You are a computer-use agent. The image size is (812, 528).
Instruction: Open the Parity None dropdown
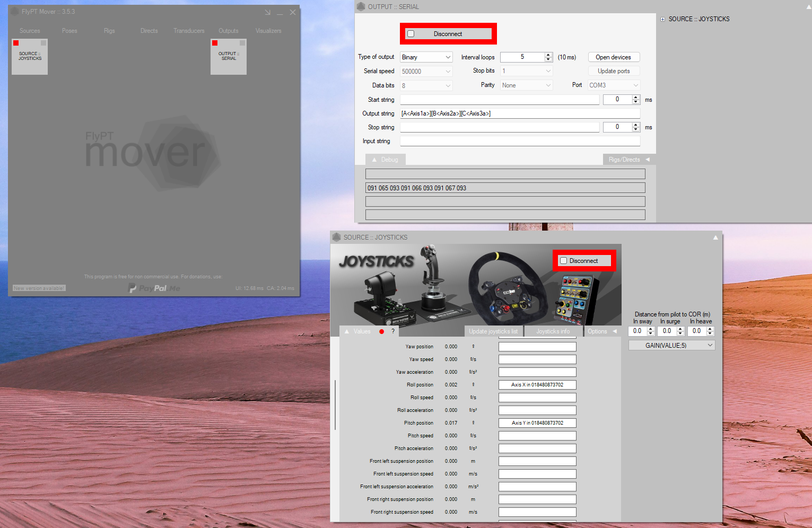click(526, 85)
